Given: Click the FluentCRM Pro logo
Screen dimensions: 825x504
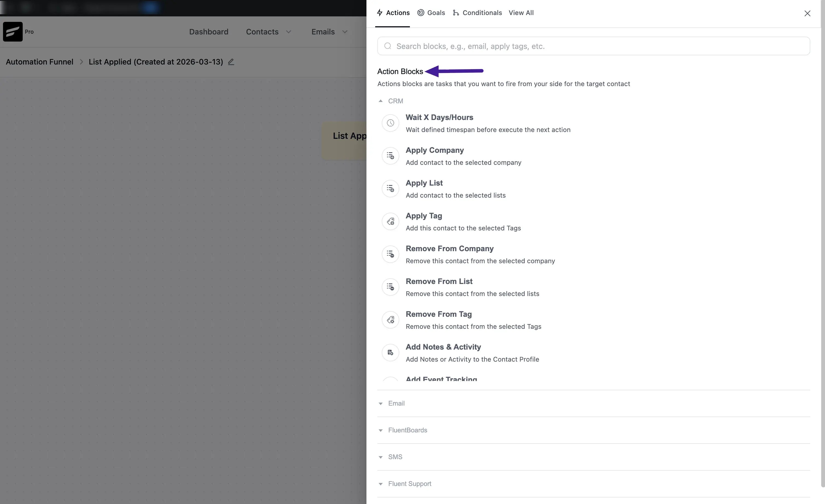Looking at the screenshot, I should point(13,31).
